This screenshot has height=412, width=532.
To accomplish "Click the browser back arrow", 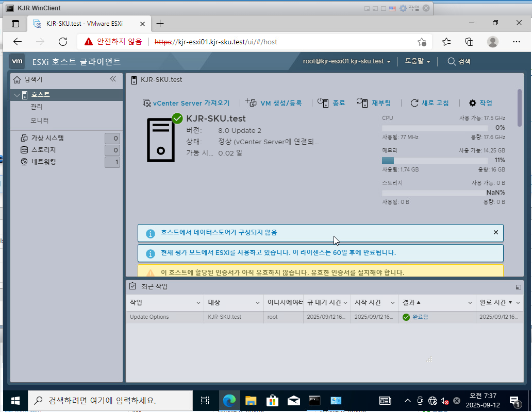I will (x=18, y=42).
